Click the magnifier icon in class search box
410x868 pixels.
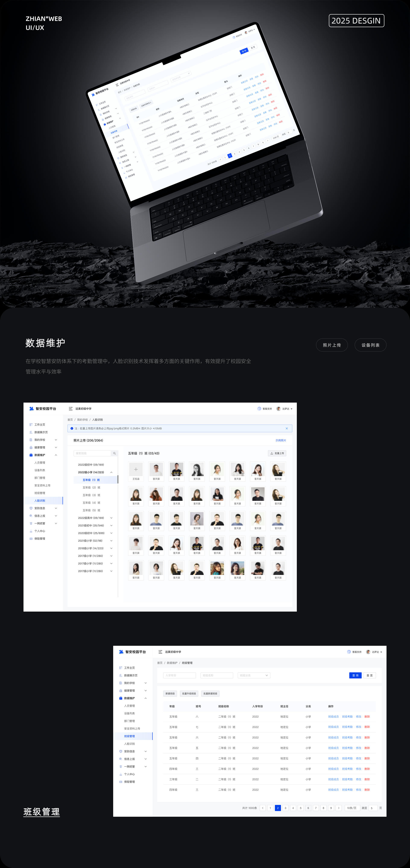point(114,453)
